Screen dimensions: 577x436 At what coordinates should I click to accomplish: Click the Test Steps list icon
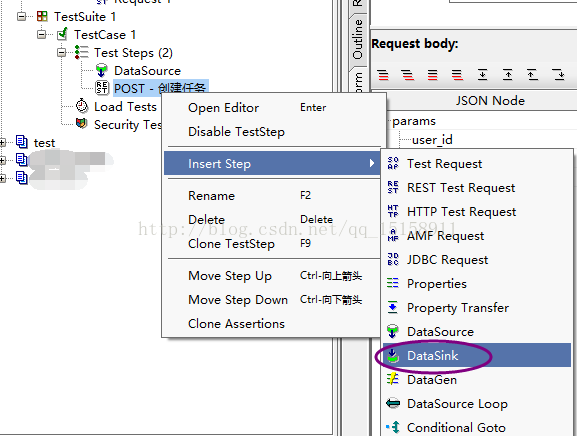tap(81, 52)
